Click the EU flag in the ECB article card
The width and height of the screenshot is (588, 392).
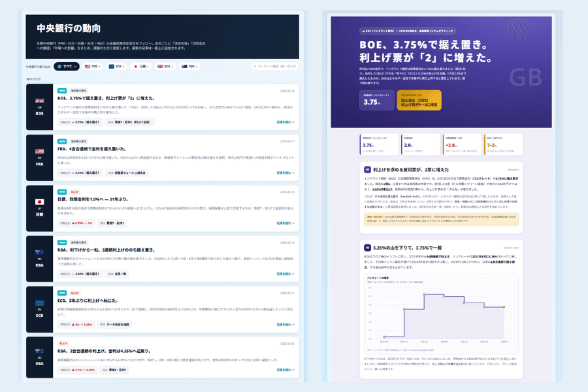pos(39,303)
